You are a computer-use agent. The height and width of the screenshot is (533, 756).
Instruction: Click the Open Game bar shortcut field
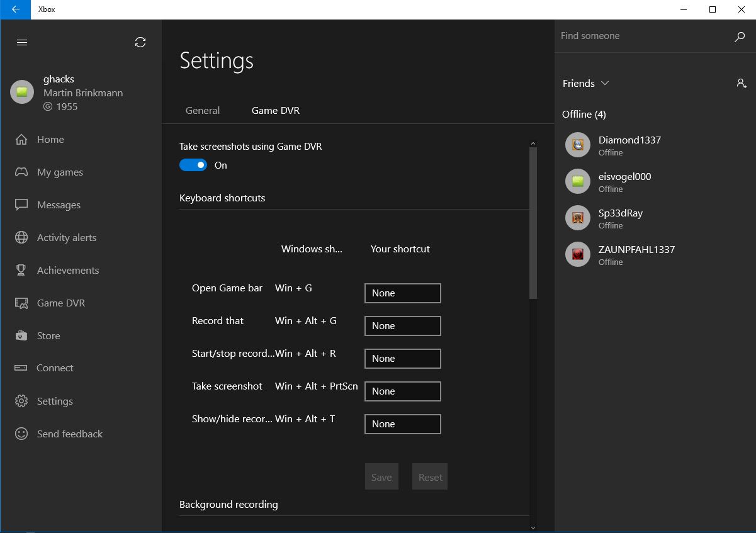click(x=403, y=293)
